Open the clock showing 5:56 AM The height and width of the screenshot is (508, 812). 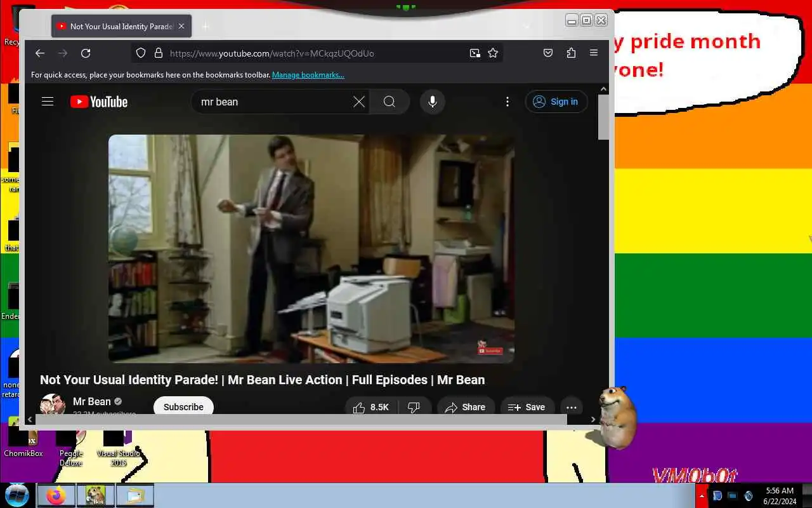click(x=780, y=496)
